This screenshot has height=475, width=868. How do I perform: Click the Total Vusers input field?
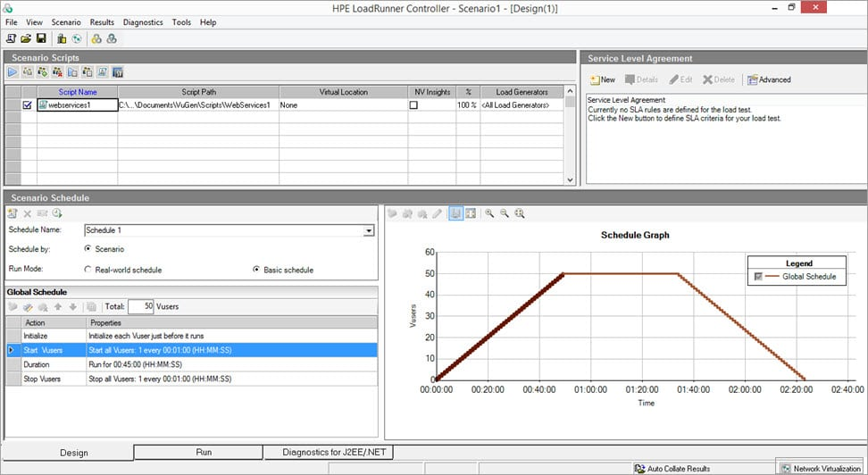(140, 306)
